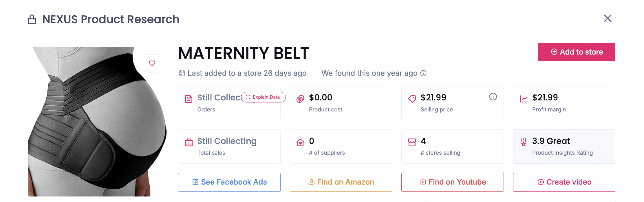This screenshot has height=202, width=644.
Task: Click the Add to store button
Action: click(576, 52)
